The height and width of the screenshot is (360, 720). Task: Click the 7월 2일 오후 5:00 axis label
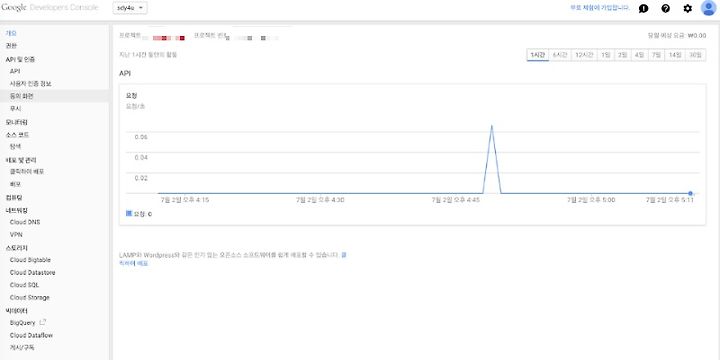point(591,200)
